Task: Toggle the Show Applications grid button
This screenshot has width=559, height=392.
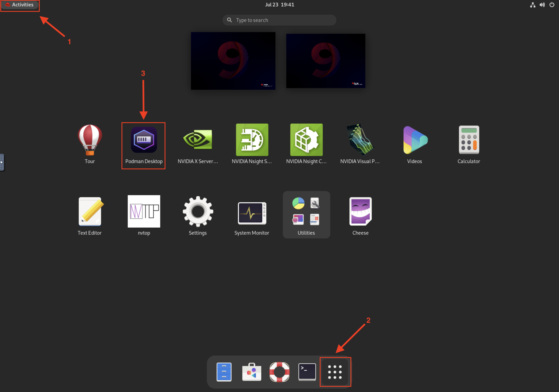Action: pyautogui.click(x=335, y=372)
